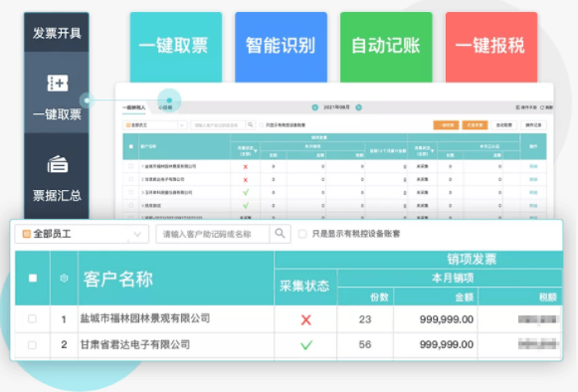Click the second orange button in background window
The height and width of the screenshot is (392, 578).
coord(475,125)
